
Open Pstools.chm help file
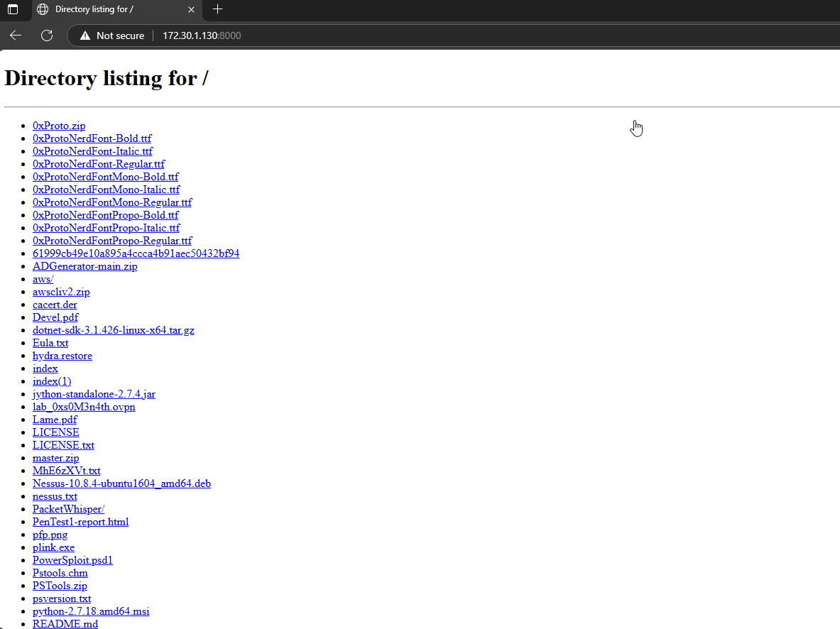coord(60,574)
